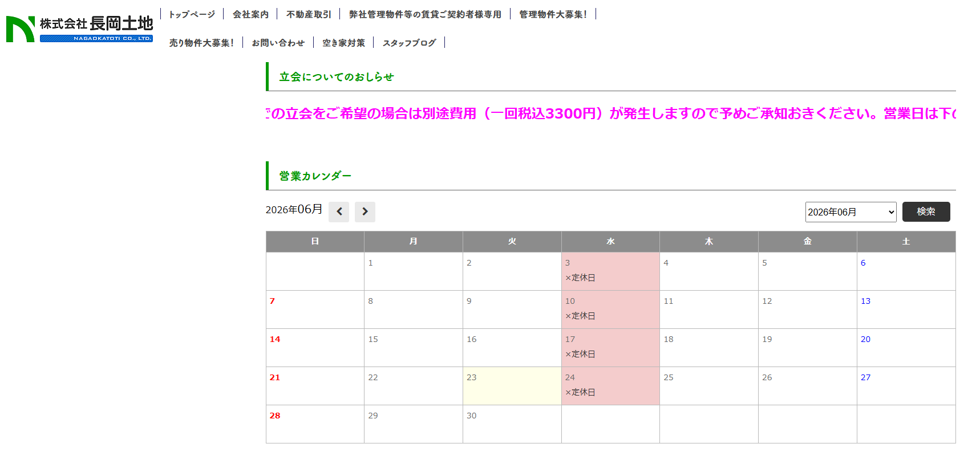The width and height of the screenshot is (980, 460).
Task: Open the 2026年06月 month dropdown
Action: [x=851, y=212]
